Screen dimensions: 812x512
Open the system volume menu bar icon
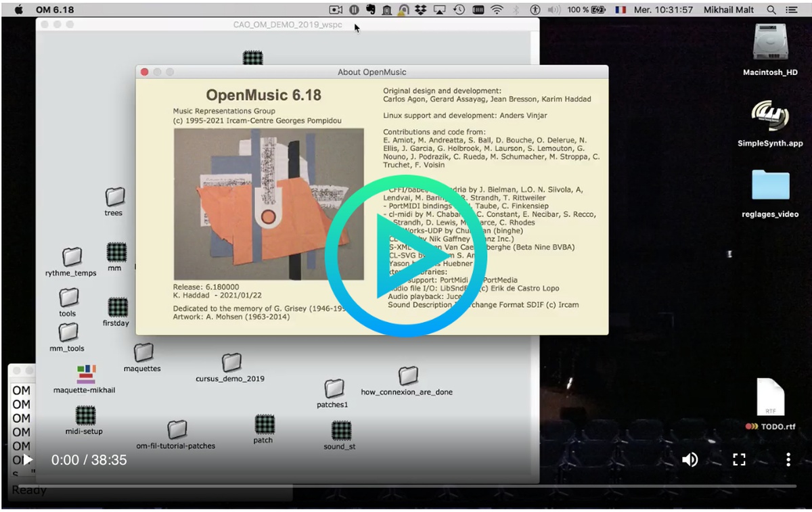(554, 10)
